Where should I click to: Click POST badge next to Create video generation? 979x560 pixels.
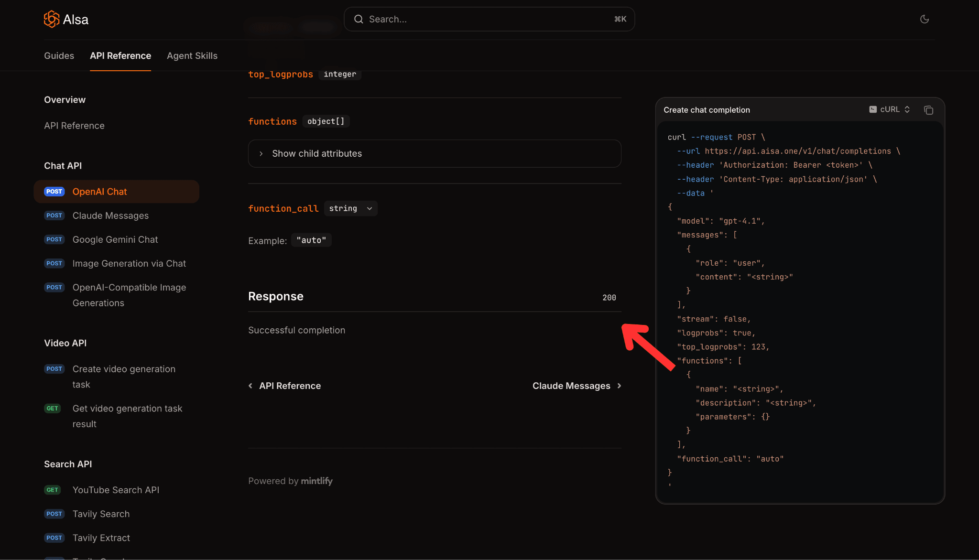click(54, 369)
